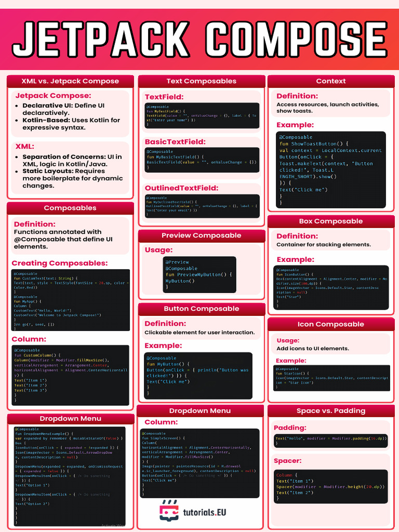Image resolution: width=399 pixels, height=532 pixels.
Task: Select 'fun PreviewMyButton() {' code line
Action: pyautogui.click(x=198, y=274)
